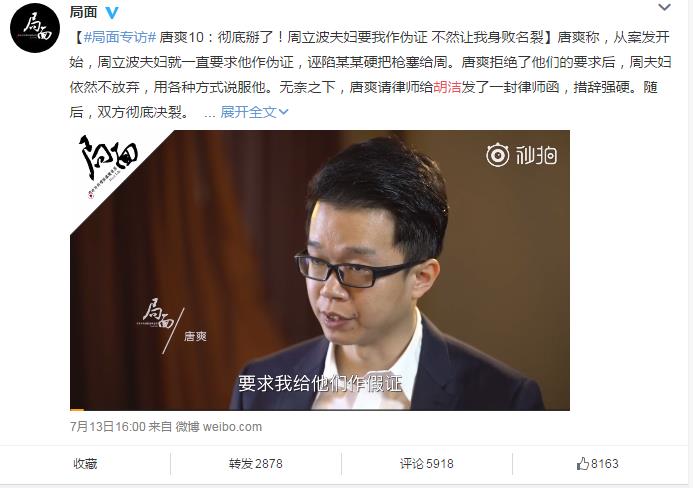
Task: Open the 胡洁 name link
Action: point(447,87)
